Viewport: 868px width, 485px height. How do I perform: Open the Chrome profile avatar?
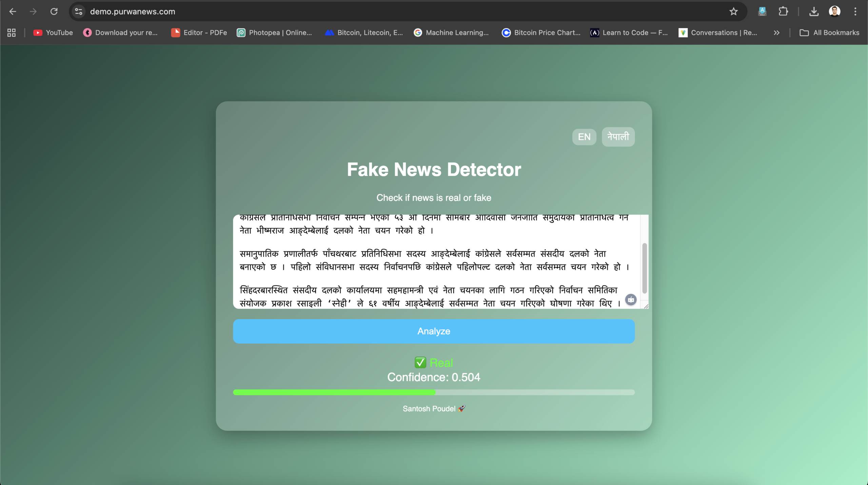pos(834,12)
